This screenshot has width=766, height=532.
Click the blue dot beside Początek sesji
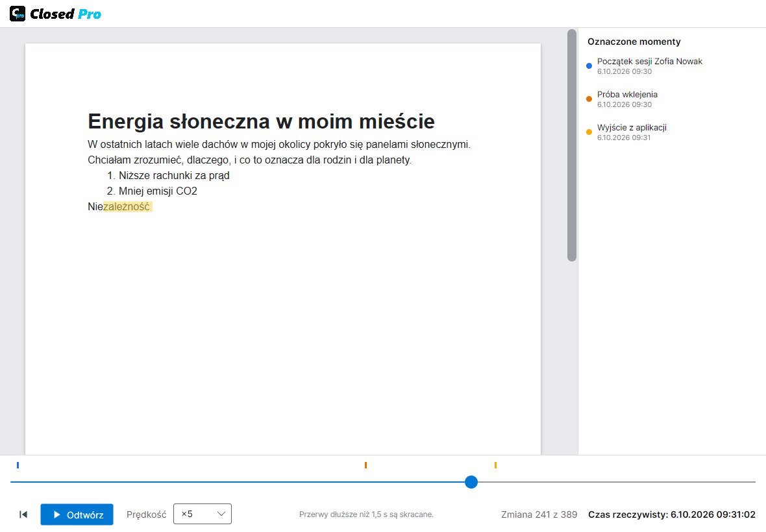pyautogui.click(x=589, y=66)
